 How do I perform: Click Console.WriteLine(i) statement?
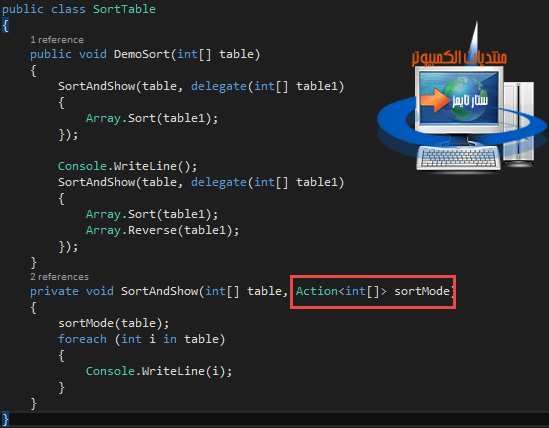coord(159,371)
